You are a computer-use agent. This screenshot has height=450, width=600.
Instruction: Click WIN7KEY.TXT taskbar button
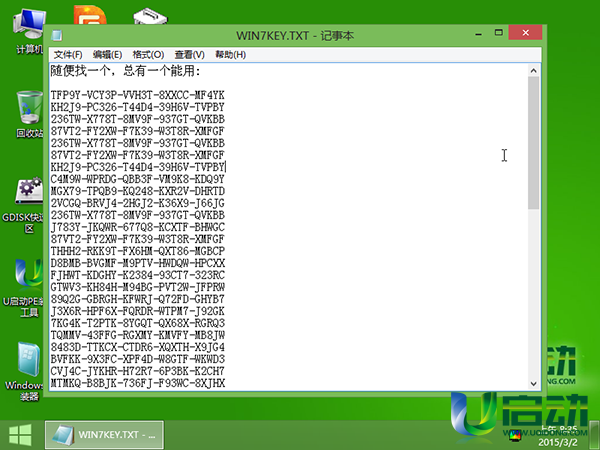pos(104,435)
